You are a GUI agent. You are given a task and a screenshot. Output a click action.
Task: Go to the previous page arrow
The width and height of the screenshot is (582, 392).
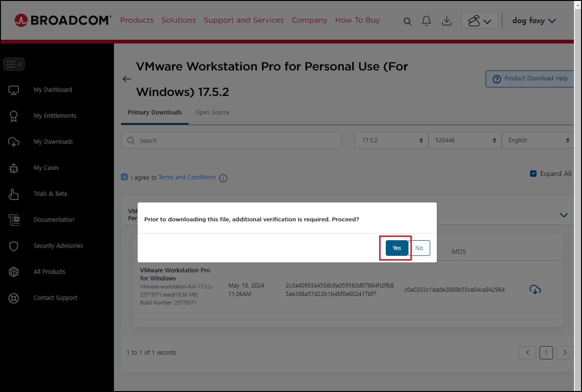[528, 353]
